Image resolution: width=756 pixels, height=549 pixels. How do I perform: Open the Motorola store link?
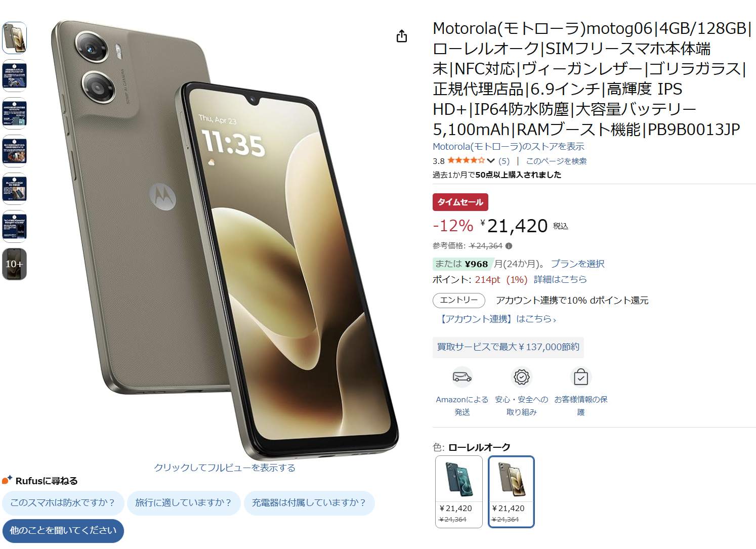509,147
